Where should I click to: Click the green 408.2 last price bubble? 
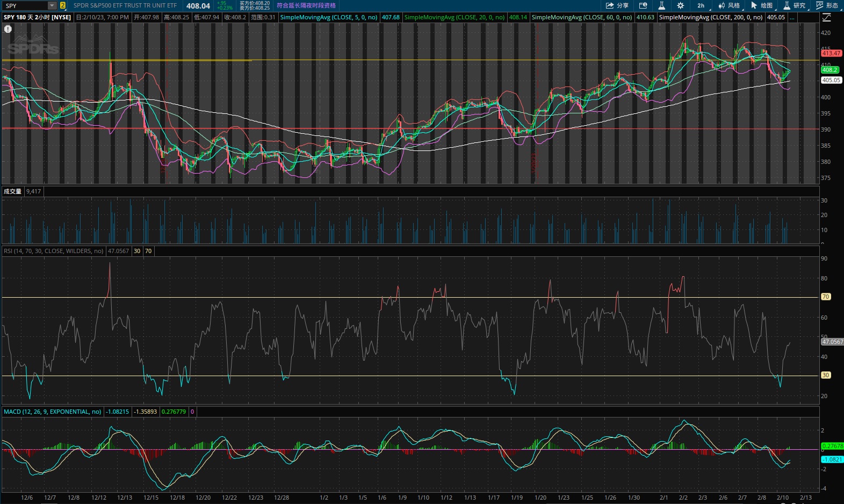click(x=829, y=70)
